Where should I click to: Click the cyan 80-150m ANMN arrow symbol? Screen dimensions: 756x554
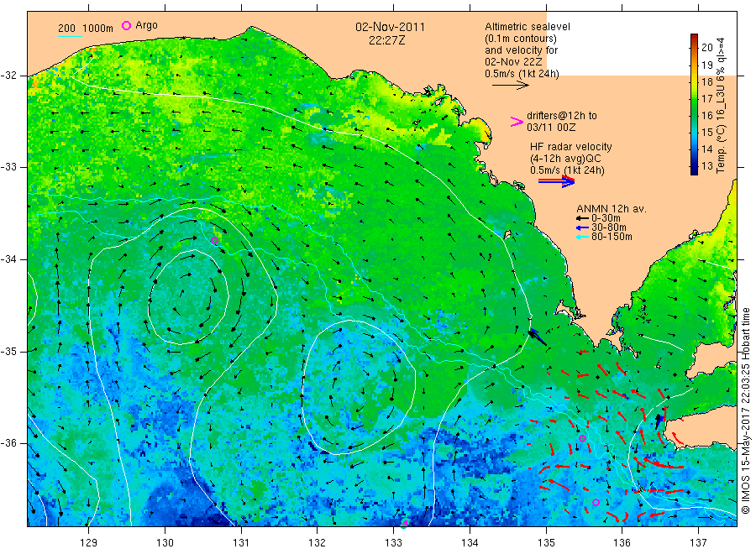[x=582, y=237]
